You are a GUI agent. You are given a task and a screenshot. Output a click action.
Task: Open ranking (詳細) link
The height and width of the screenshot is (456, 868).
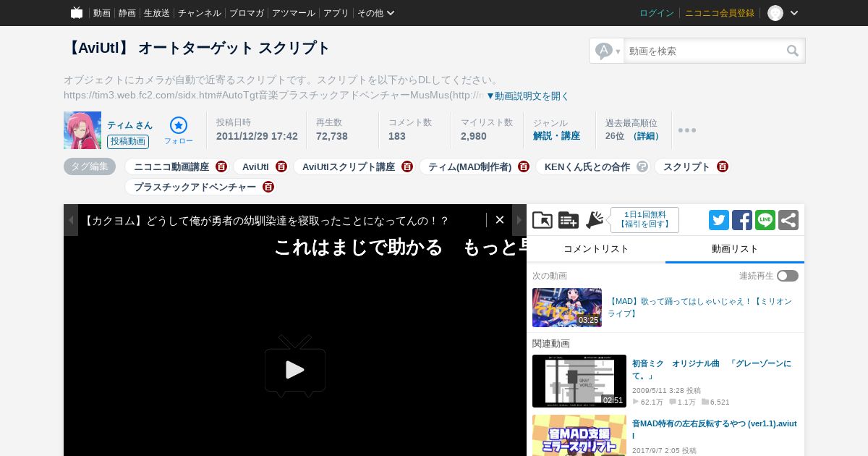[x=646, y=136]
